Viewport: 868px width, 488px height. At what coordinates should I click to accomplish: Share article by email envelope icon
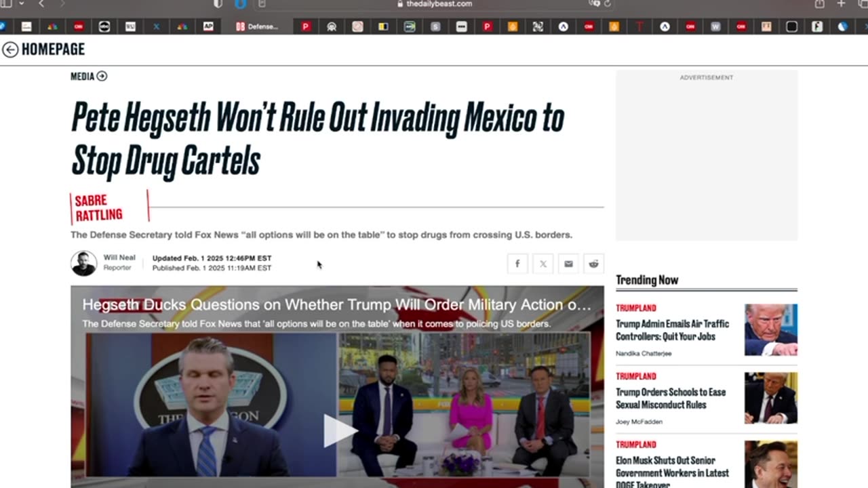coord(568,264)
